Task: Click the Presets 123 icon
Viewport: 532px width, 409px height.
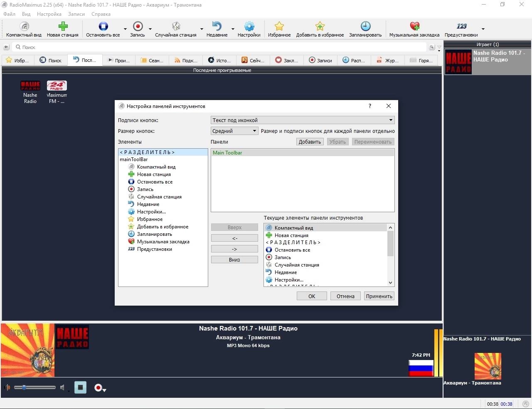Action: pos(461,26)
